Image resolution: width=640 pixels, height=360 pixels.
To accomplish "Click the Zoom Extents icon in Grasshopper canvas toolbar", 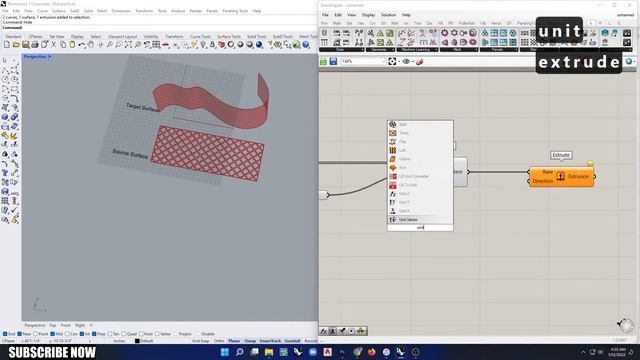I will [x=392, y=61].
